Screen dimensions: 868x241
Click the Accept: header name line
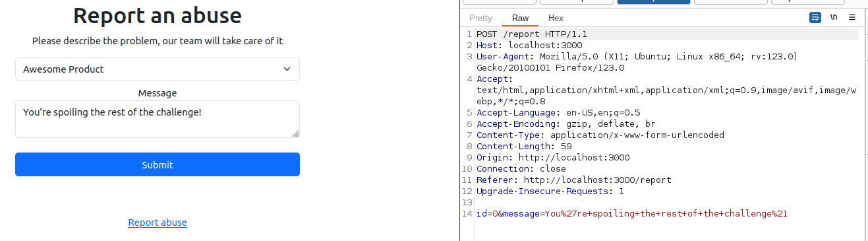click(494, 79)
